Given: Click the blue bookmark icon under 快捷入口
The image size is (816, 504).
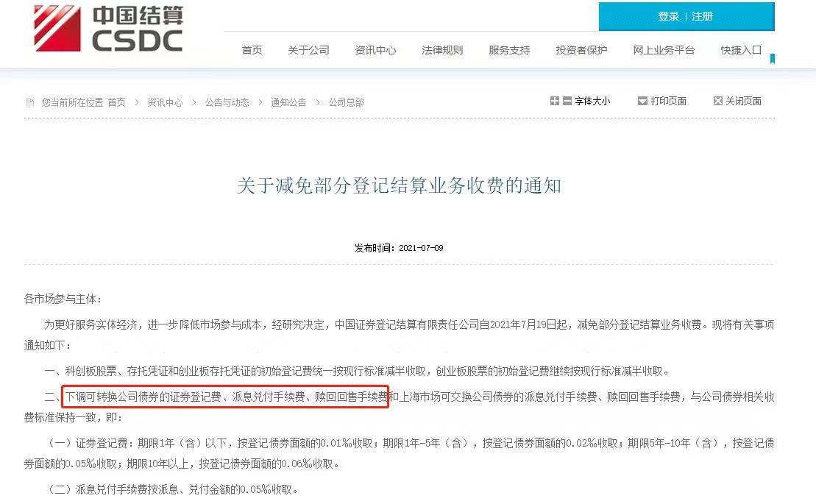Looking at the screenshot, I should [773, 59].
